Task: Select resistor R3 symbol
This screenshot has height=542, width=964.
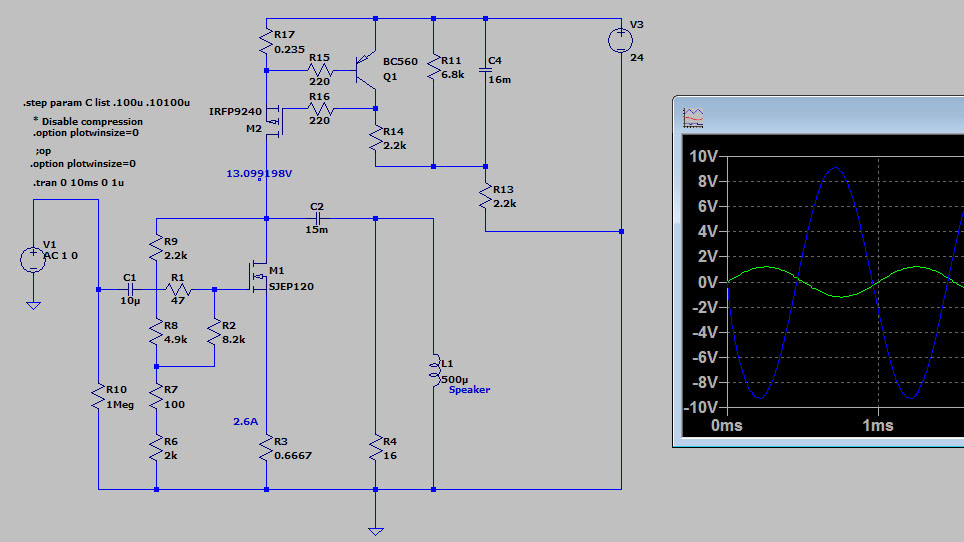Action: [266, 449]
